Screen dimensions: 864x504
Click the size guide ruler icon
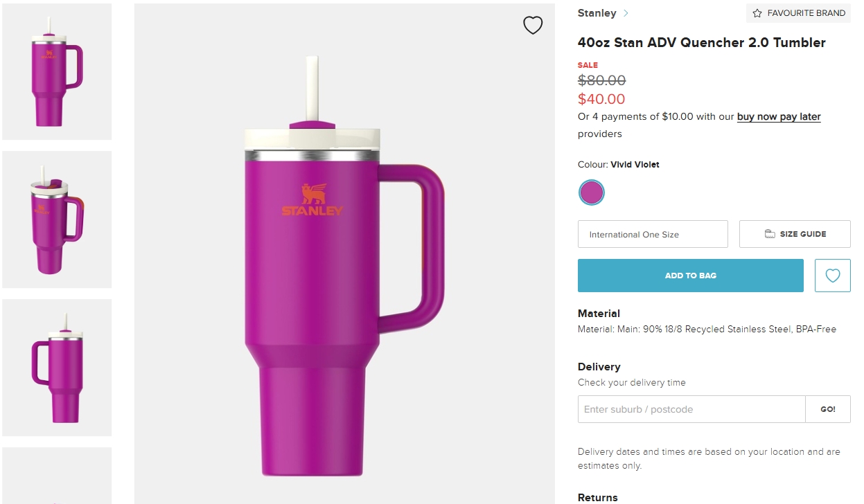[770, 234]
